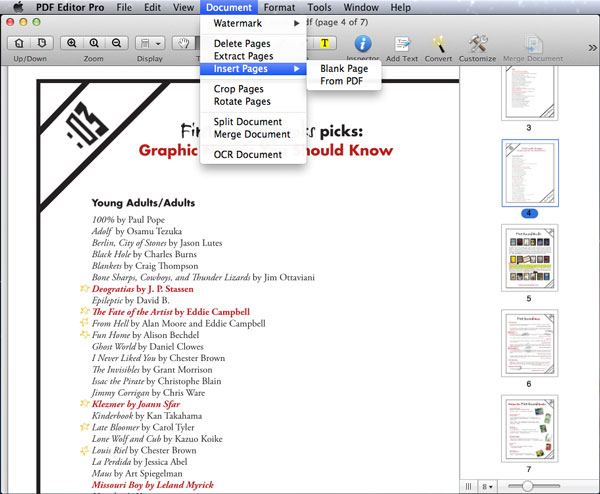Image resolution: width=600 pixels, height=494 pixels.
Task: Open the Window menu
Action: coord(361,7)
